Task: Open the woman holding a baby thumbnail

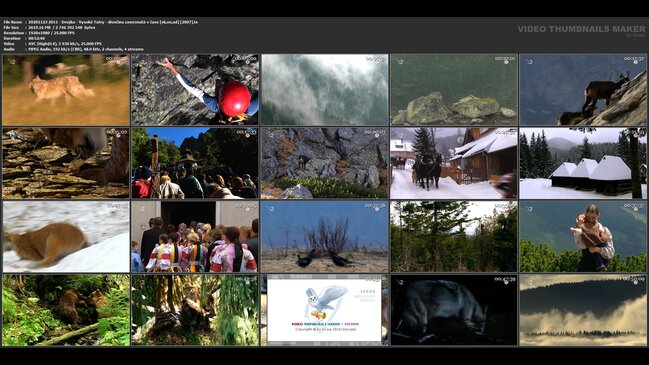Action: pyautogui.click(x=583, y=237)
